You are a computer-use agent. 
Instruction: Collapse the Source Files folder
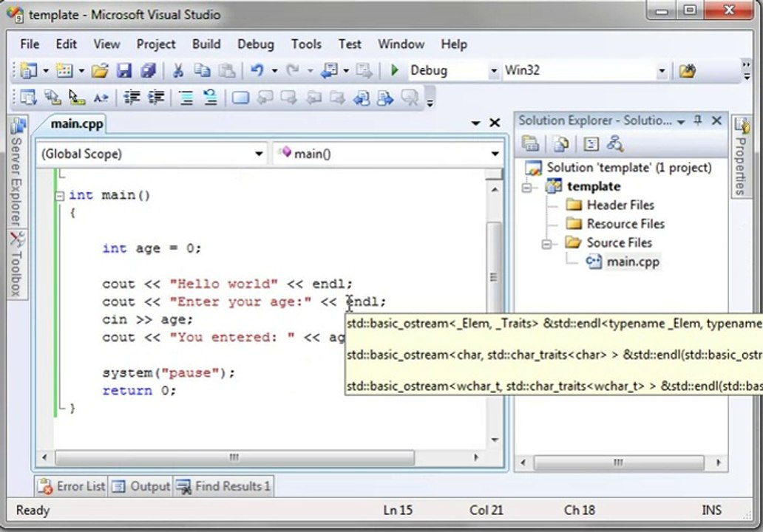(547, 244)
